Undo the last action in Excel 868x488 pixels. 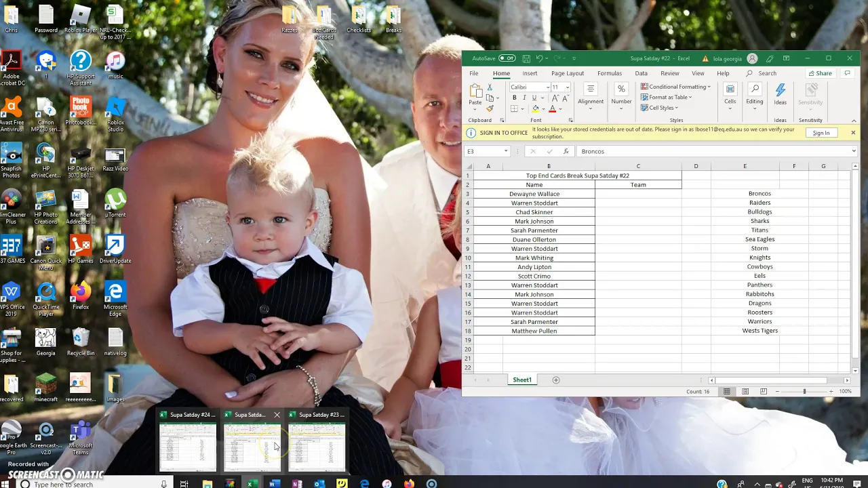(539, 58)
